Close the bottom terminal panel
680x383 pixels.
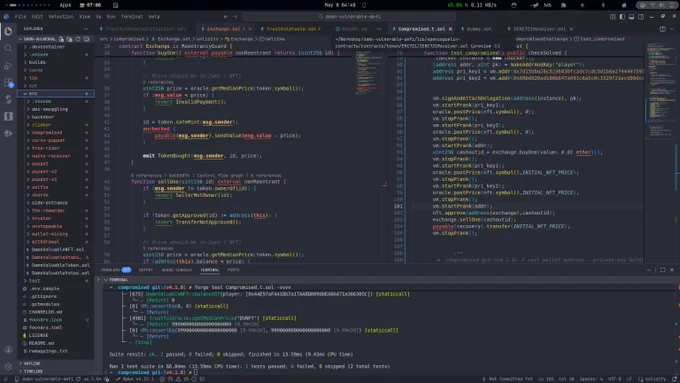tap(672, 270)
